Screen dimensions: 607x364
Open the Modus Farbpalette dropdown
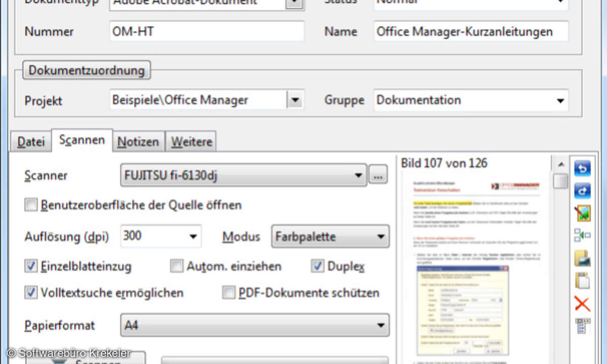point(330,236)
